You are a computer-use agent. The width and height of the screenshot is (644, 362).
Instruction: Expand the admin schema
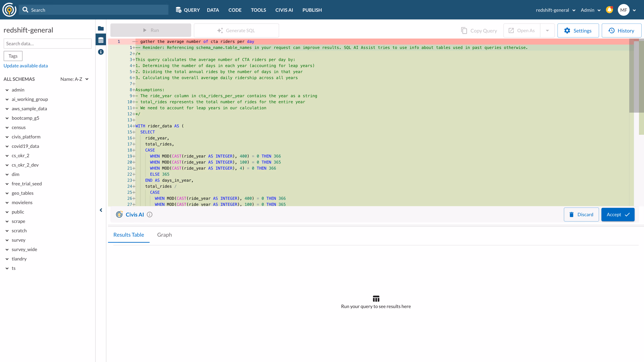coord(7,90)
